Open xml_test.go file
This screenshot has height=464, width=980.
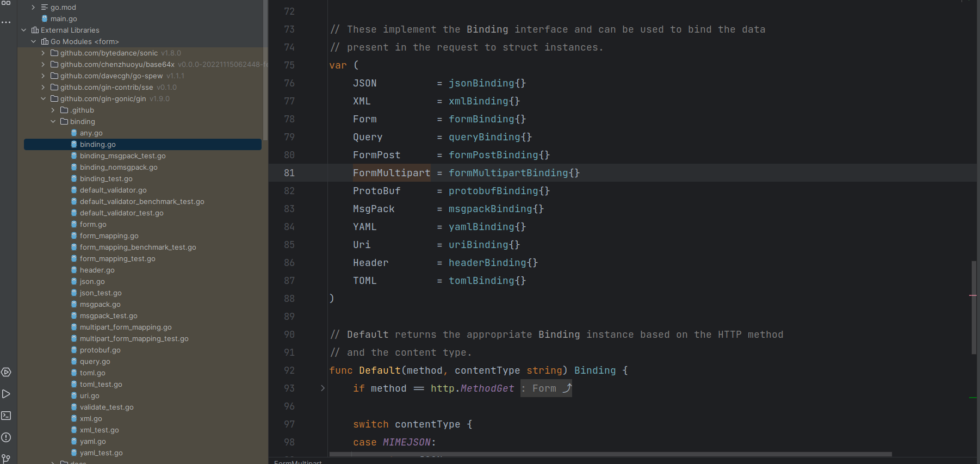[99, 430]
